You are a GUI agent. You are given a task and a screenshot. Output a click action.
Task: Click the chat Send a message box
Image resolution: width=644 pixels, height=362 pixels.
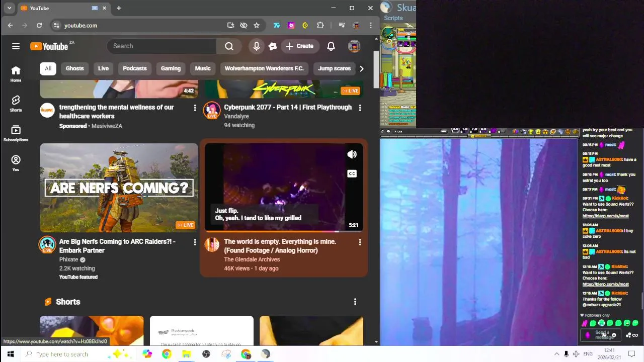pyautogui.click(x=602, y=335)
